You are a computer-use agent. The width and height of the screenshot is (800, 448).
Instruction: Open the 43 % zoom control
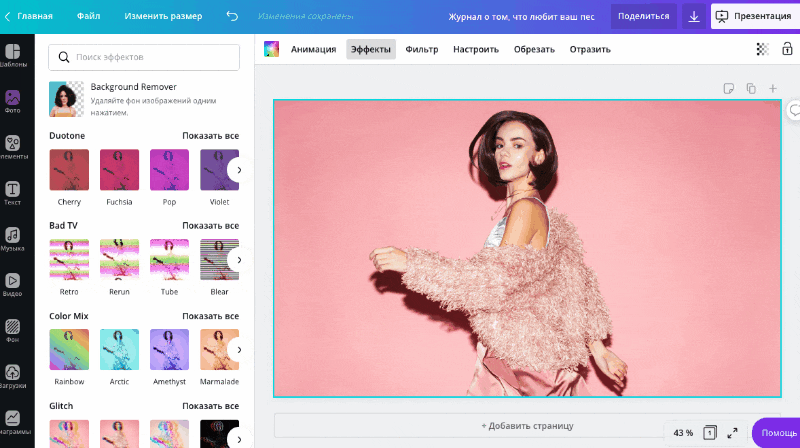click(683, 433)
